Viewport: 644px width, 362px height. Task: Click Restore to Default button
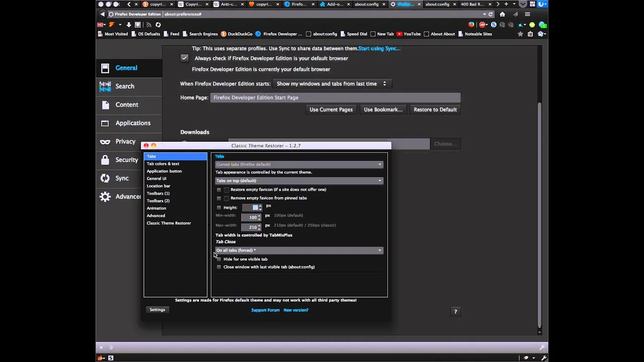point(435,110)
